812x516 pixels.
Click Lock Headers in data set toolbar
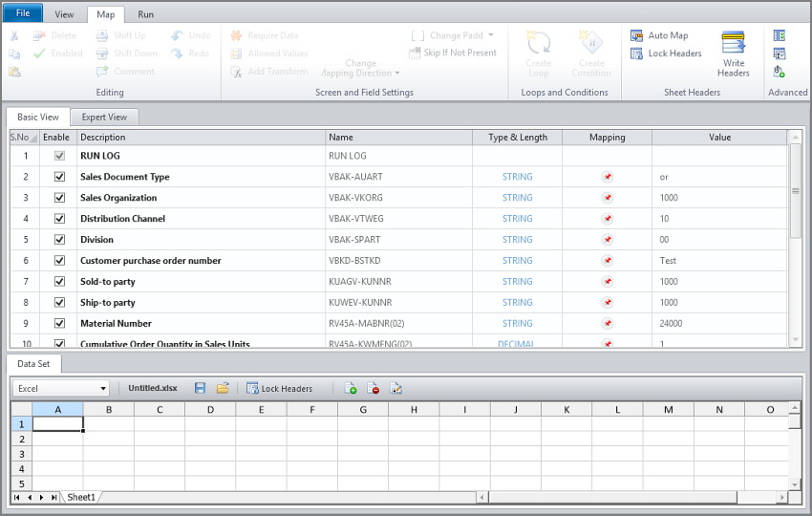(x=279, y=389)
